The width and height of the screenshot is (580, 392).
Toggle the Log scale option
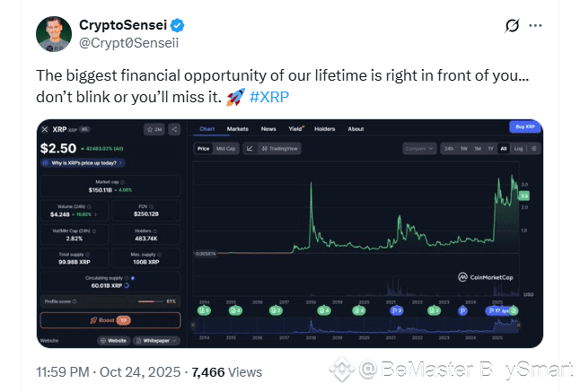click(517, 148)
